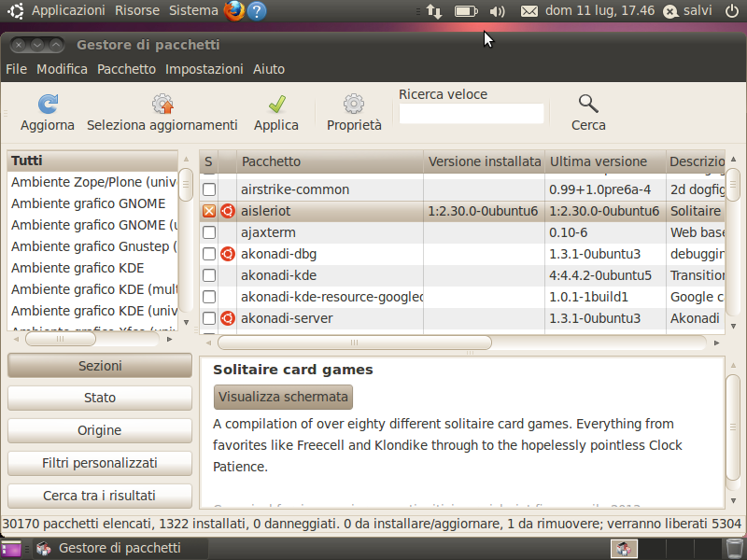Click the sections list horizontal scrollbar thumb
Screen dimensions: 747x560
[x=61, y=339]
